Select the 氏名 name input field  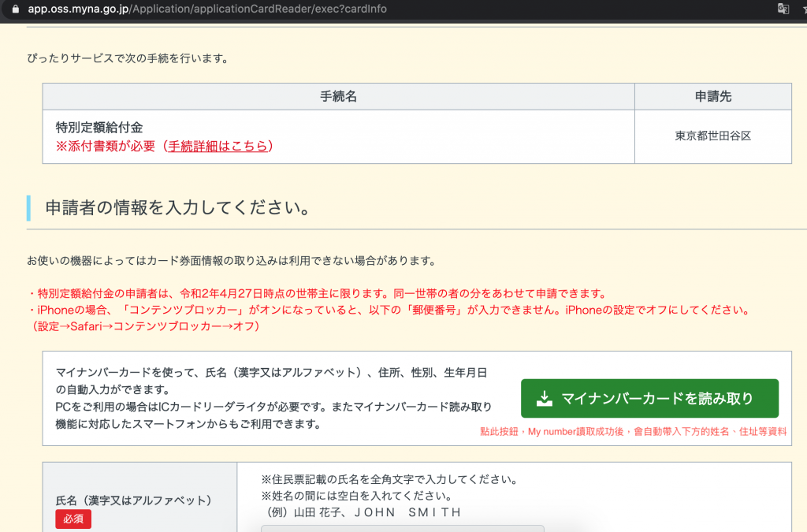(402, 528)
